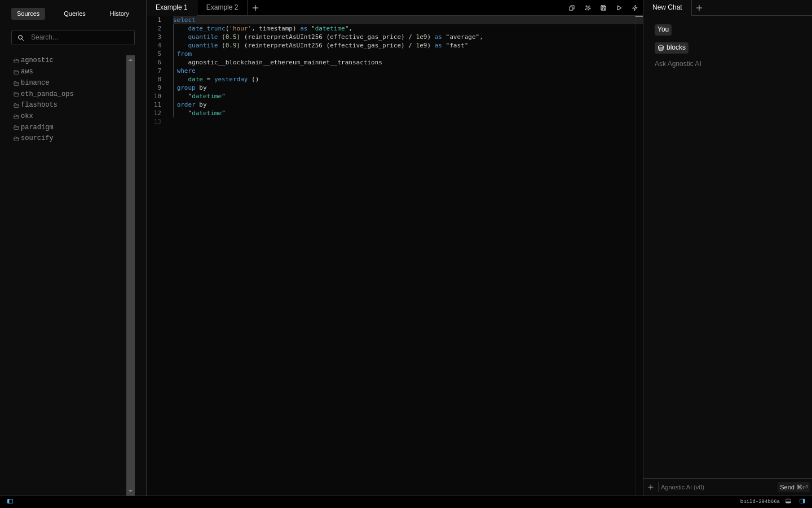Run the query with the play icon
The image size is (812, 508).
[619, 8]
